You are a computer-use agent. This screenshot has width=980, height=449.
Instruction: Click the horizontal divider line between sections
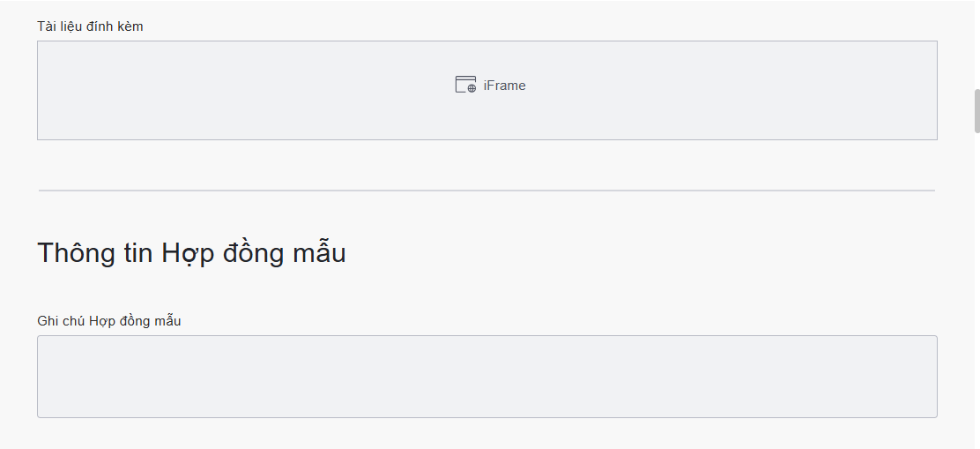point(486,191)
